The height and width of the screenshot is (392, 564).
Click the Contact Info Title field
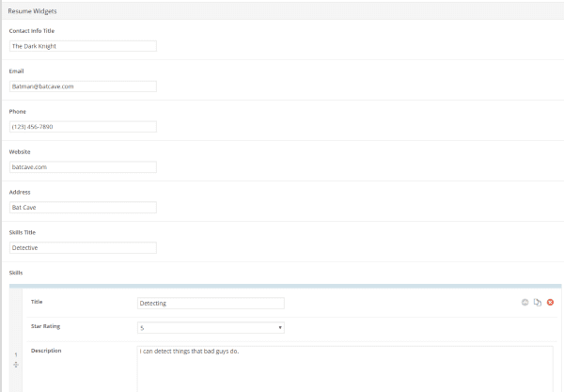pos(83,45)
